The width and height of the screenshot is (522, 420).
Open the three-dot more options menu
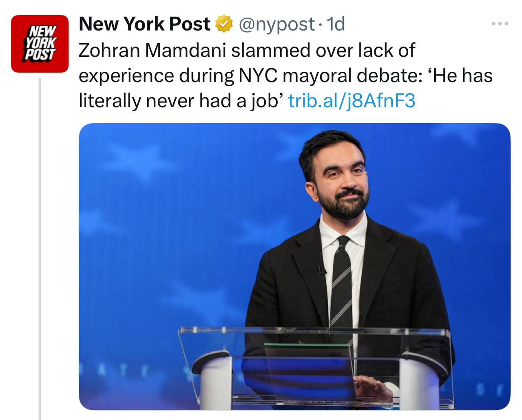(x=500, y=24)
